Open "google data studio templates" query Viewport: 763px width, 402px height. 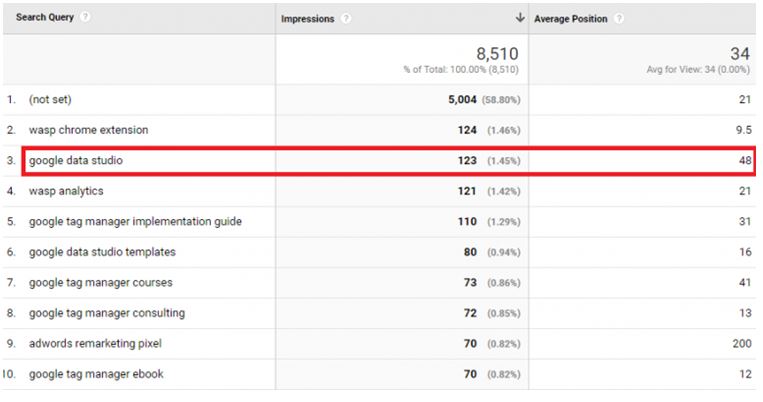point(102,252)
